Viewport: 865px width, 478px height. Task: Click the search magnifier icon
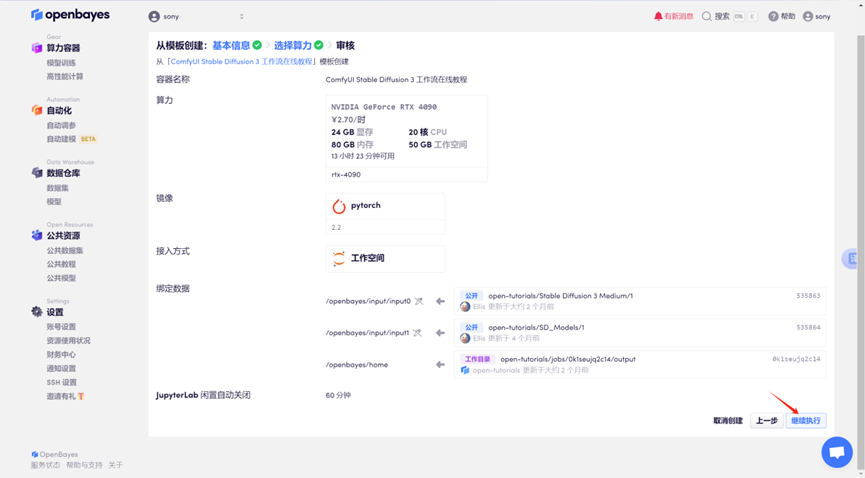coord(706,17)
